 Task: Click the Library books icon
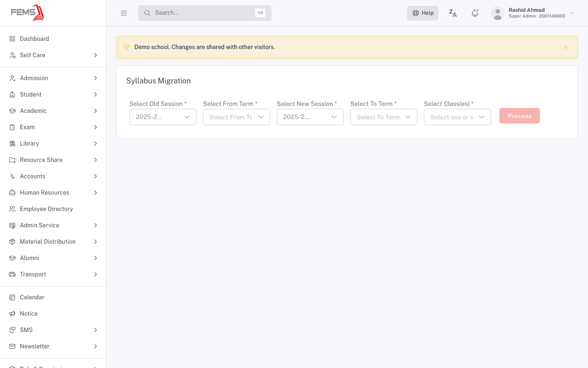(12, 144)
